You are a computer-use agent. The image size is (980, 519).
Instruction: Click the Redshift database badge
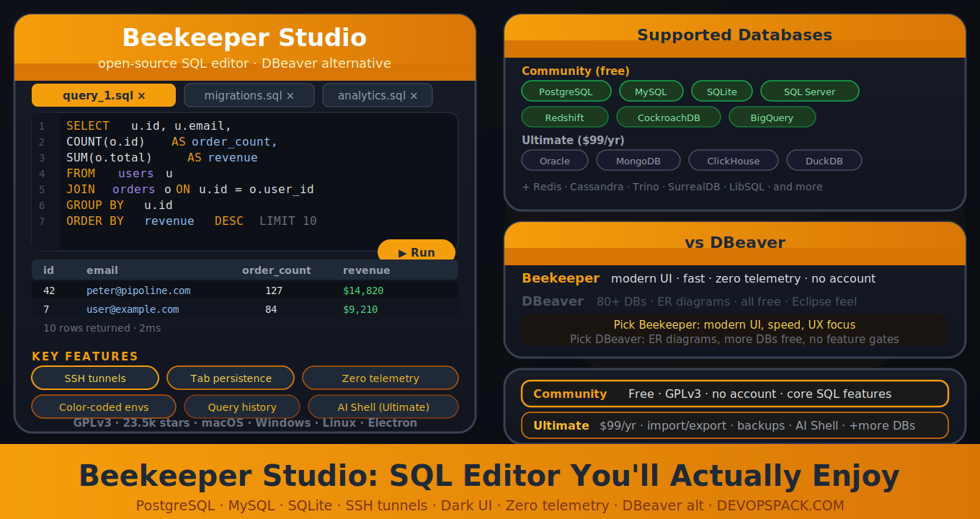click(565, 117)
